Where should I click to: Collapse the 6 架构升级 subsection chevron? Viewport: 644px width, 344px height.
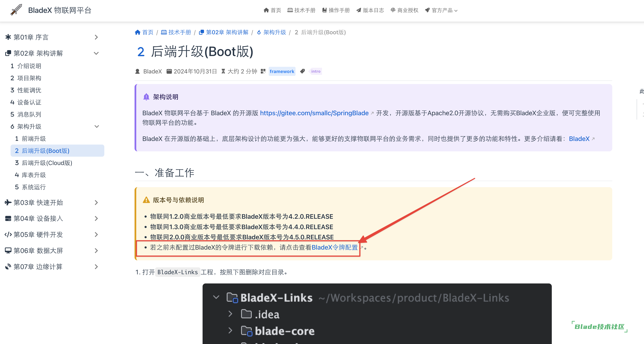pos(97,126)
